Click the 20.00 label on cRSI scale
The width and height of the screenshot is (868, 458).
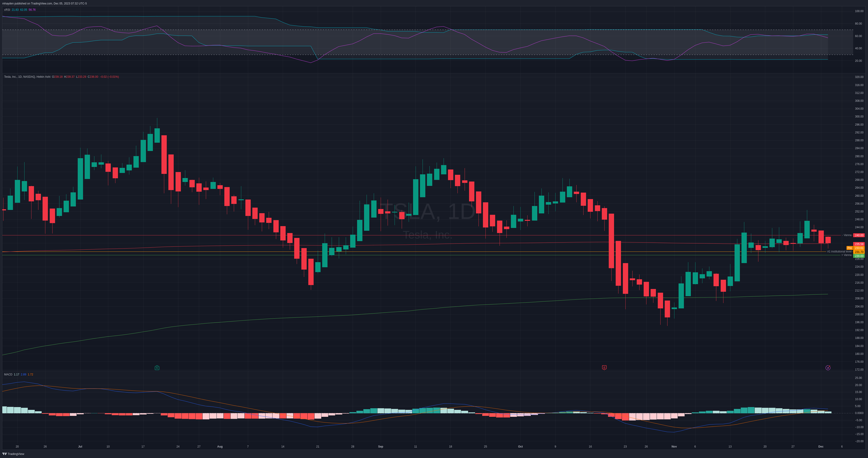pyautogui.click(x=859, y=61)
